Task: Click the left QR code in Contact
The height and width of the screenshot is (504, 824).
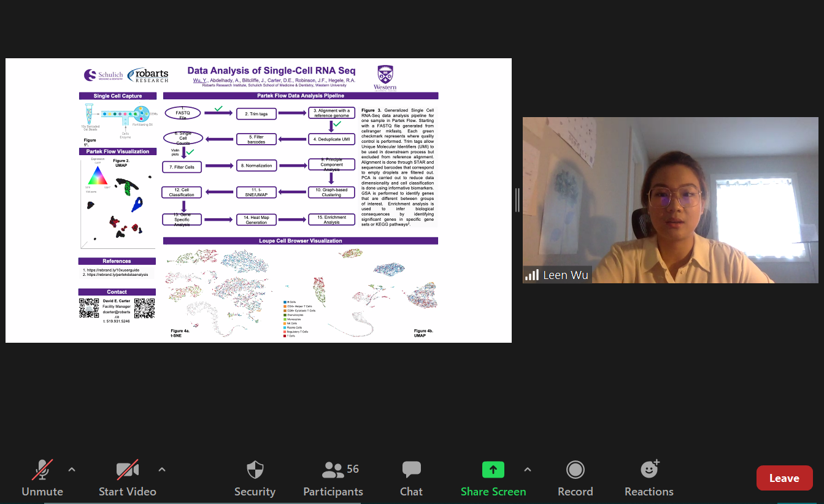Action: point(89,308)
